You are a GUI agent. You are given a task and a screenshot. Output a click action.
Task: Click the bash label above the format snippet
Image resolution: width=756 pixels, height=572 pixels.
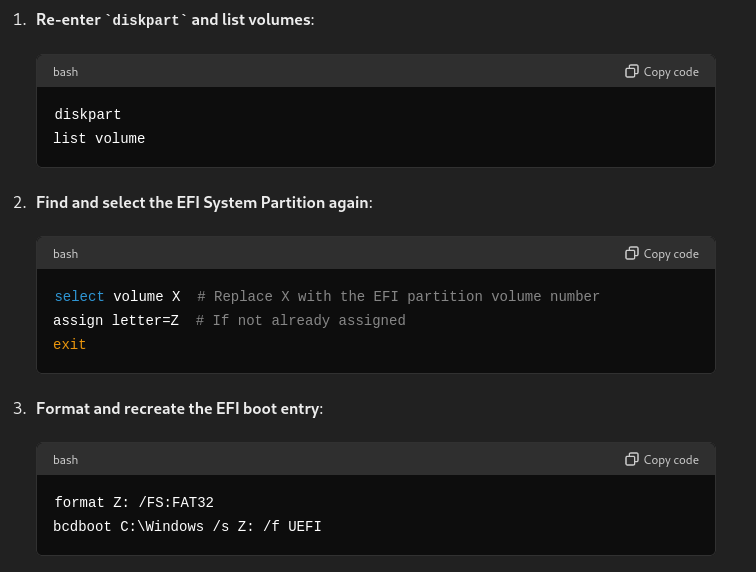(65, 460)
